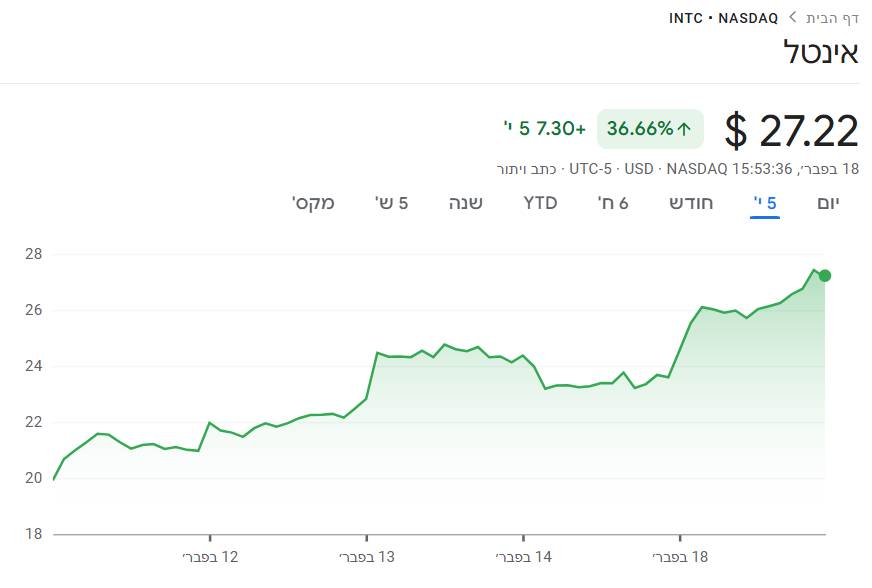Show the YTD chart range
Image resolution: width=872 pixels, height=588 pixels.
point(540,203)
